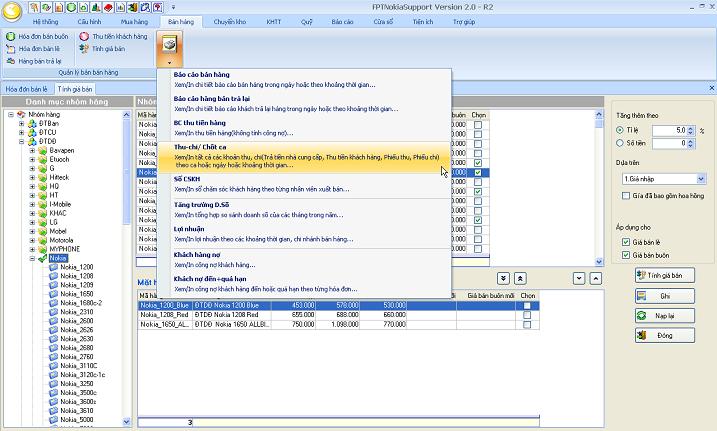Click the exit door icon in quick access toolbar
This screenshot has width=717, height=431.
click(133, 7)
